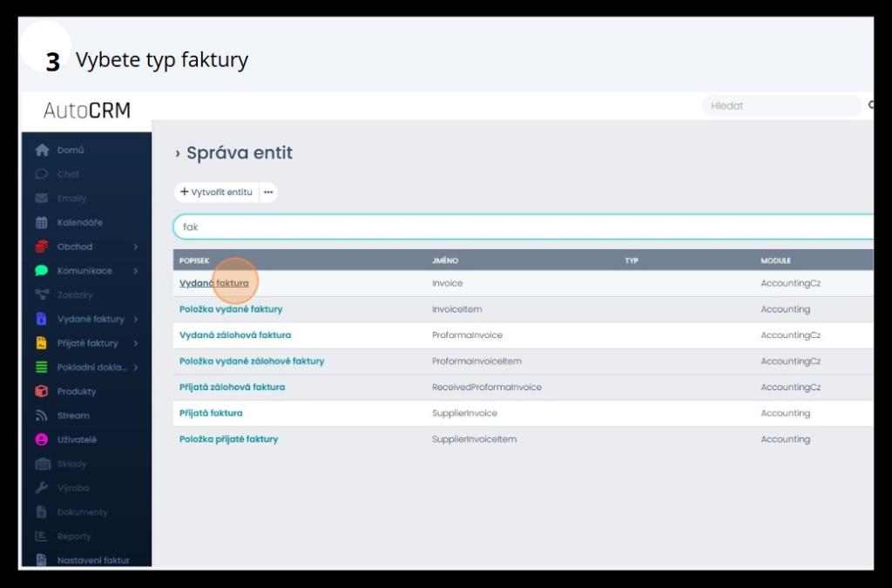Click the Pokladní doklady green icon
Screen dimensions: 892x588
(x=42, y=368)
